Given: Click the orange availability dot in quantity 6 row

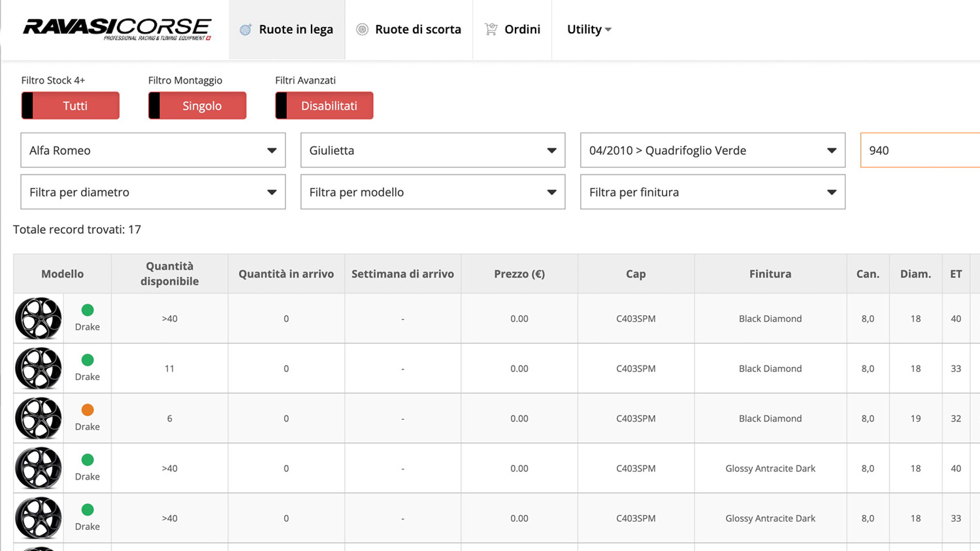Looking at the screenshot, I should [x=88, y=410].
